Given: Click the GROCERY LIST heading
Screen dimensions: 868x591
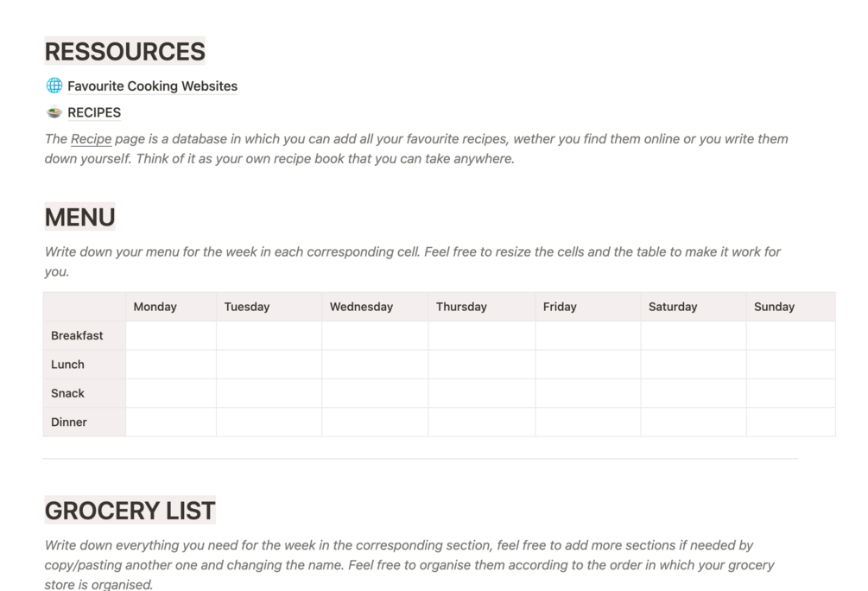Looking at the screenshot, I should click(130, 511).
